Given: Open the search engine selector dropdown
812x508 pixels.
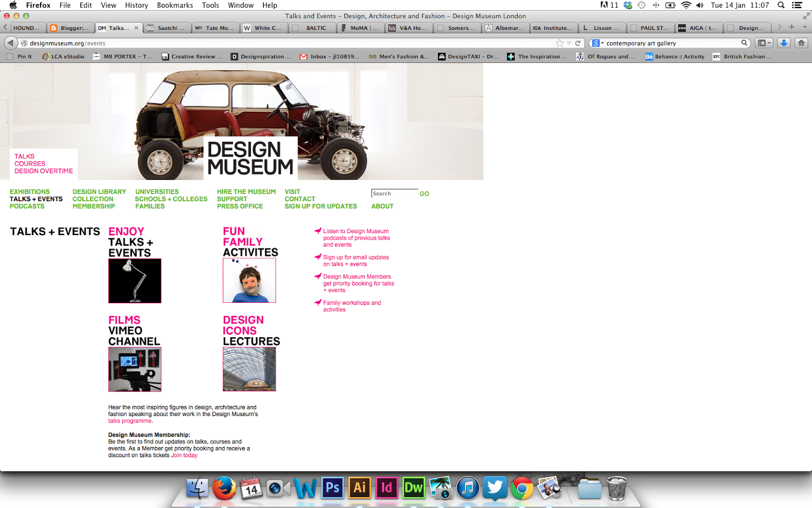Looking at the screenshot, I should (x=598, y=43).
